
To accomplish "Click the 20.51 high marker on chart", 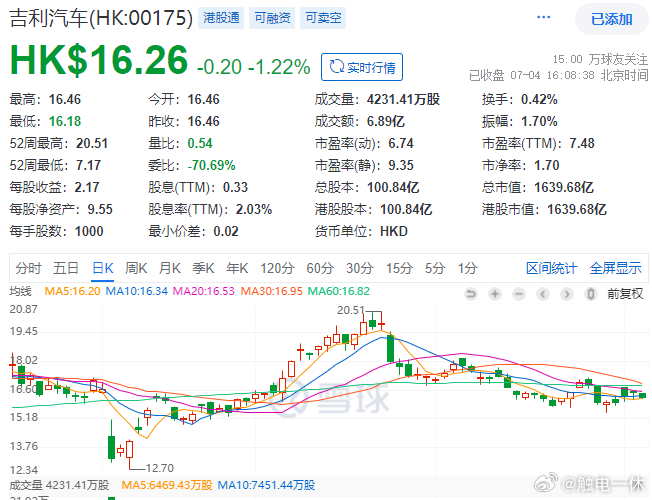I will [351, 310].
